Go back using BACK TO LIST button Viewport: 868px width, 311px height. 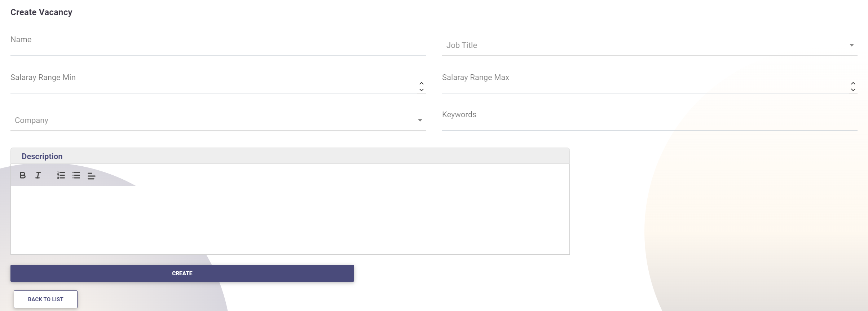point(45,299)
